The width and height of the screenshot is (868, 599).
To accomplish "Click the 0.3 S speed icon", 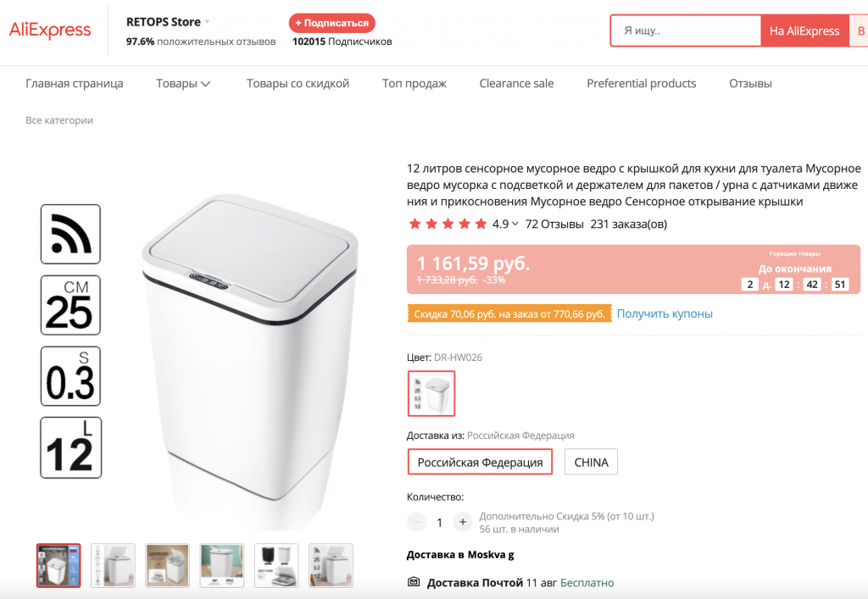I will click(x=70, y=376).
